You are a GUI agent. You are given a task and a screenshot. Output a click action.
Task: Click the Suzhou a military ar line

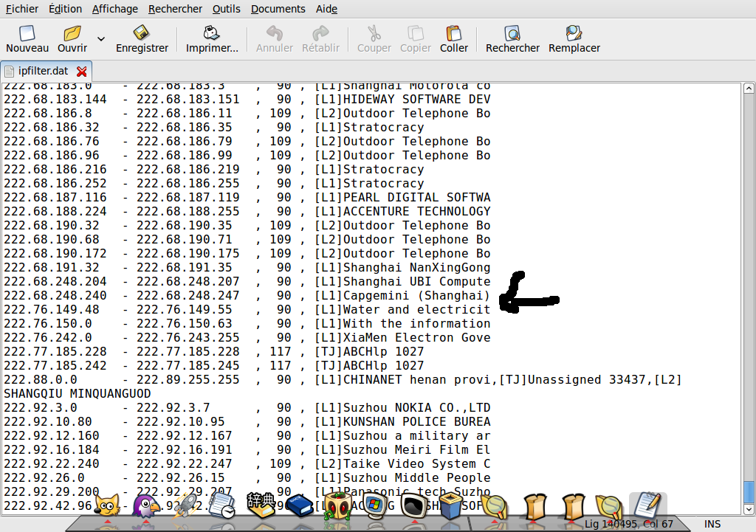247,435
